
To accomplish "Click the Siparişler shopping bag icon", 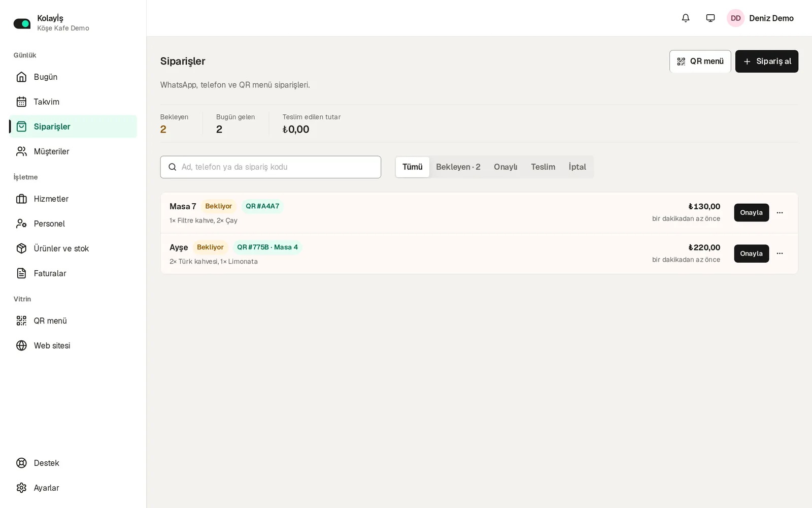I will point(21,126).
